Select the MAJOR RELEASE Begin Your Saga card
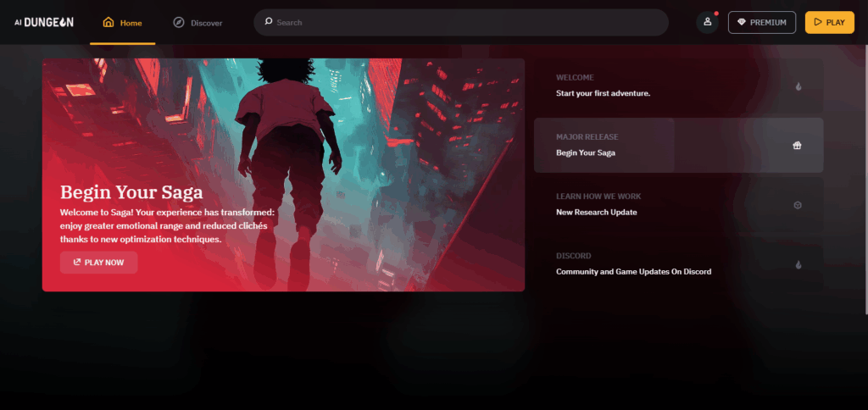Image resolution: width=868 pixels, height=410 pixels. [679, 145]
